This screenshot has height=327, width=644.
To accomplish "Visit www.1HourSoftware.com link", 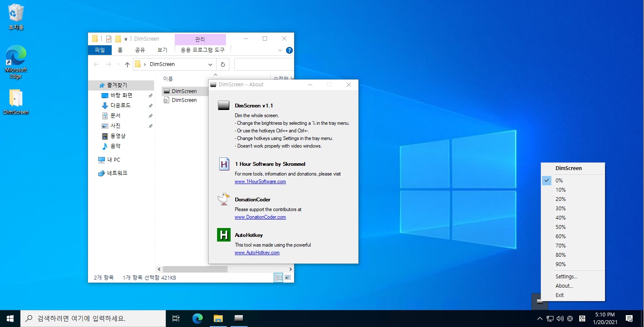I will 260,181.
